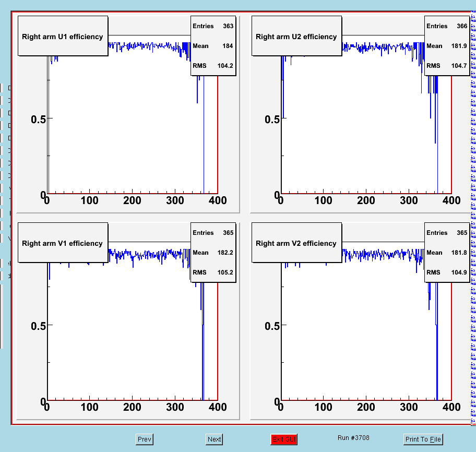Click the Entries 365 value in V1 stats
This screenshot has width=476, height=452.
click(228, 233)
